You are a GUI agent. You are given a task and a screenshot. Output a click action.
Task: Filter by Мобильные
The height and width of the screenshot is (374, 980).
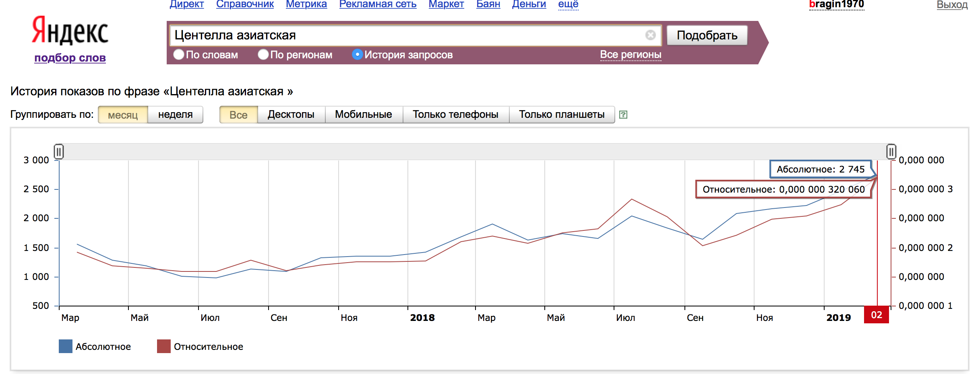coord(364,115)
